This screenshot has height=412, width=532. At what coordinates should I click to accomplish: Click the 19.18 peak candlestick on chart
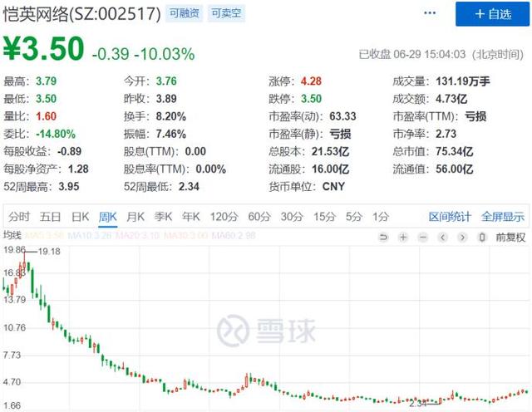[x=24, y=261]
